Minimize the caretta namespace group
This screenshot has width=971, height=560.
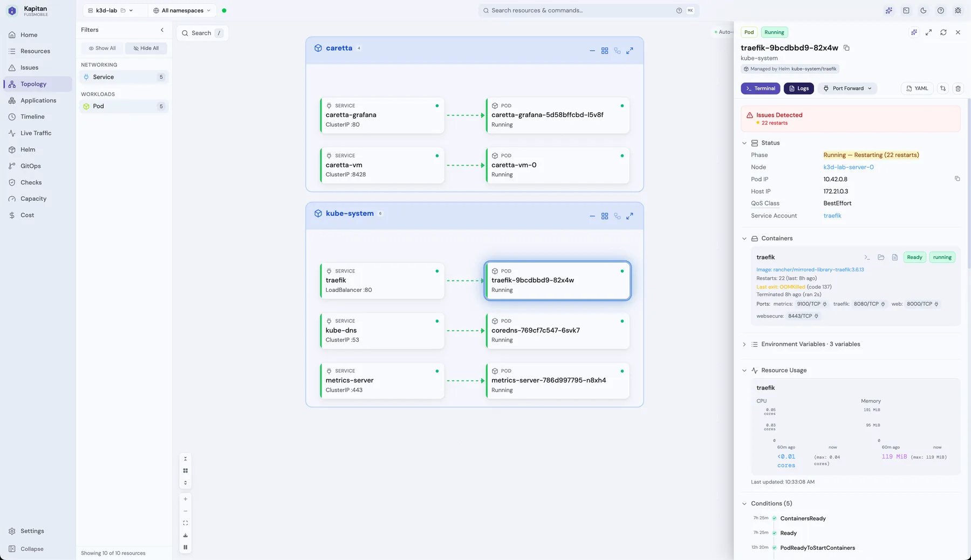pyautogui.click(x=592, y=51)
